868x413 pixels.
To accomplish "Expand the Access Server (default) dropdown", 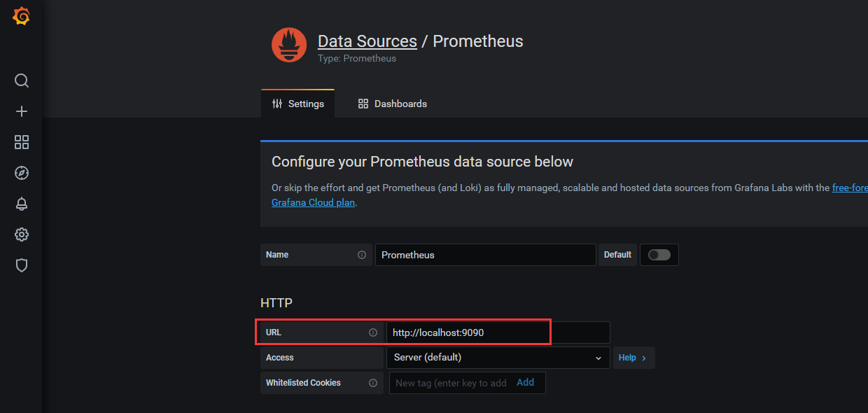I will pos(497,358).
